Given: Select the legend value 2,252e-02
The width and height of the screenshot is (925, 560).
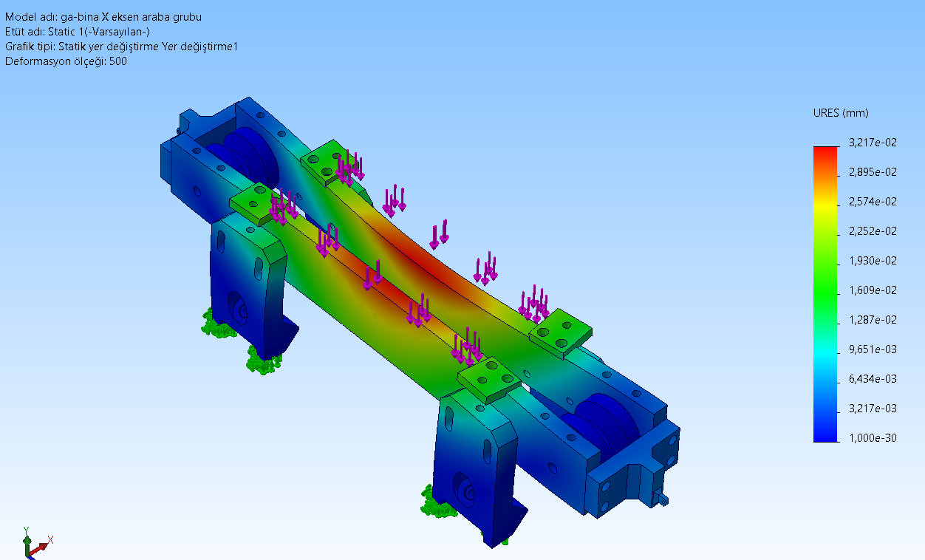Looking at the screenshot, I should (873, 231).
